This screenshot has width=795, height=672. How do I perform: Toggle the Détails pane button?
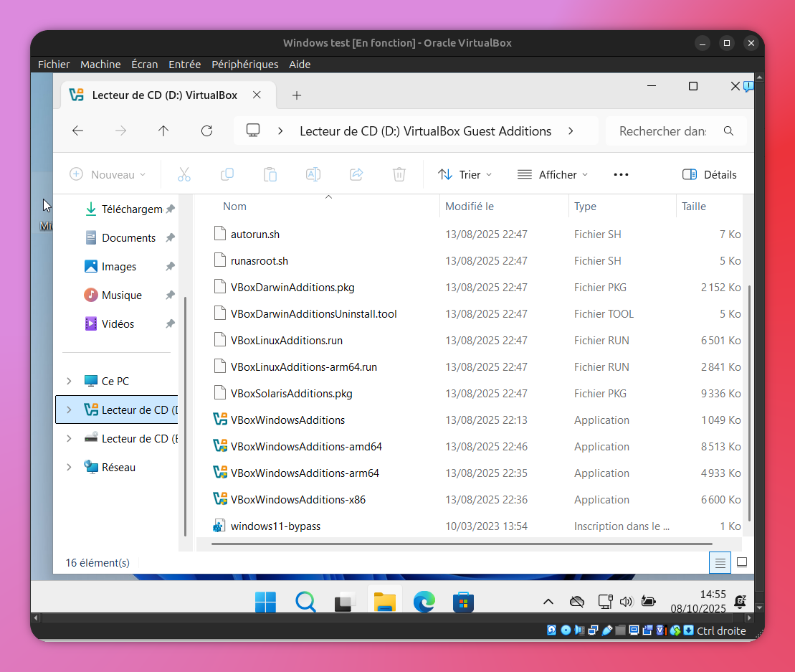tap(709, 174)
